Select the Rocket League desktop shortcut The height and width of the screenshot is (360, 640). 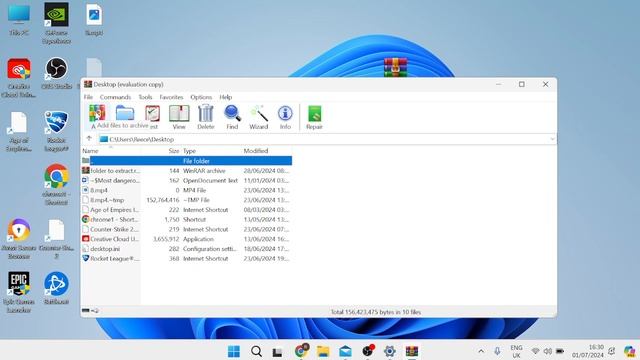56,131
